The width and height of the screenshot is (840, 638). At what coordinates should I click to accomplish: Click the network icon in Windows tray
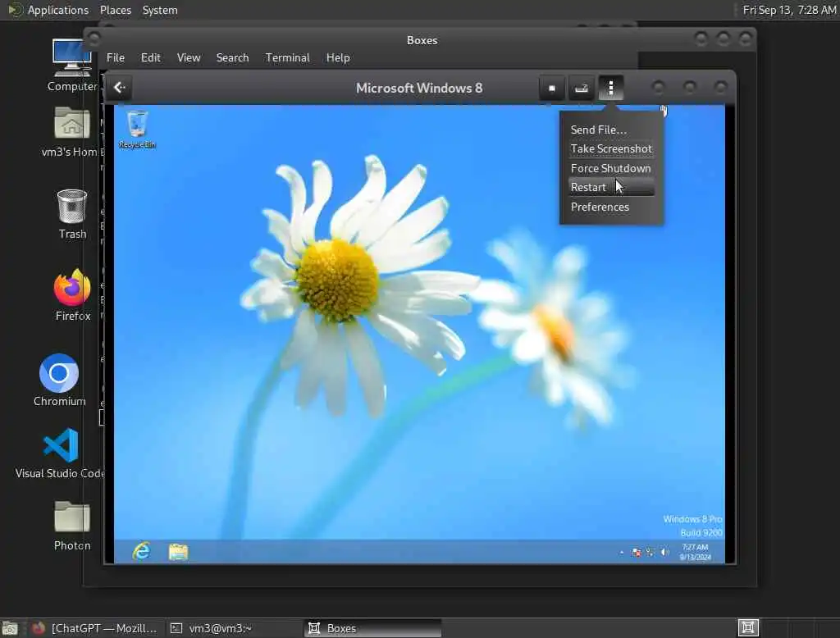pyautogui.click(x=651, y=552)
